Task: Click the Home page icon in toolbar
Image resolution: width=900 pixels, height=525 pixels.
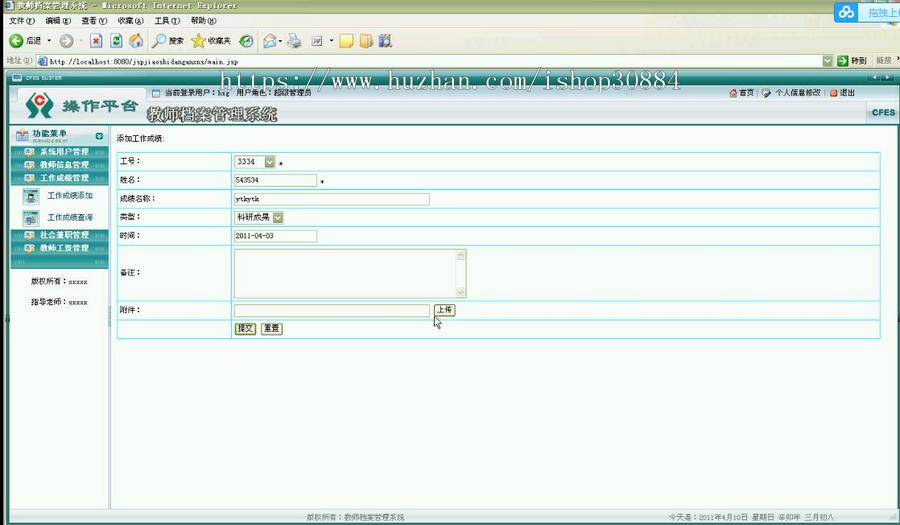Action: coord(136,41)
